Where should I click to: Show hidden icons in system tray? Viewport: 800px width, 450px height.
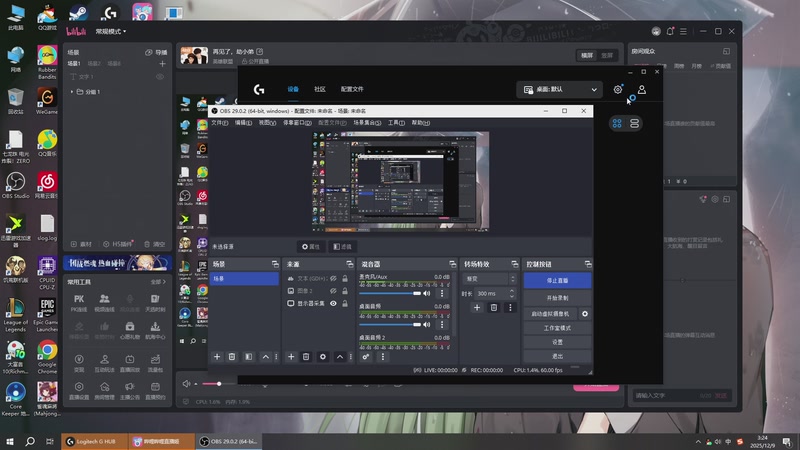point(698,442)
